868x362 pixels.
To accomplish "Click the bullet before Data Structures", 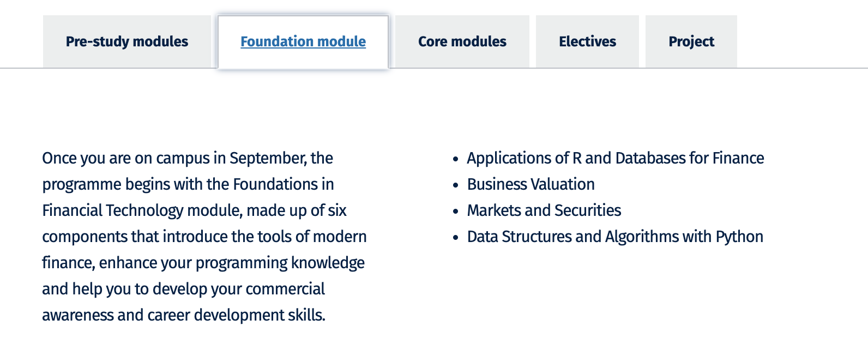I will (x=456, y=238).
